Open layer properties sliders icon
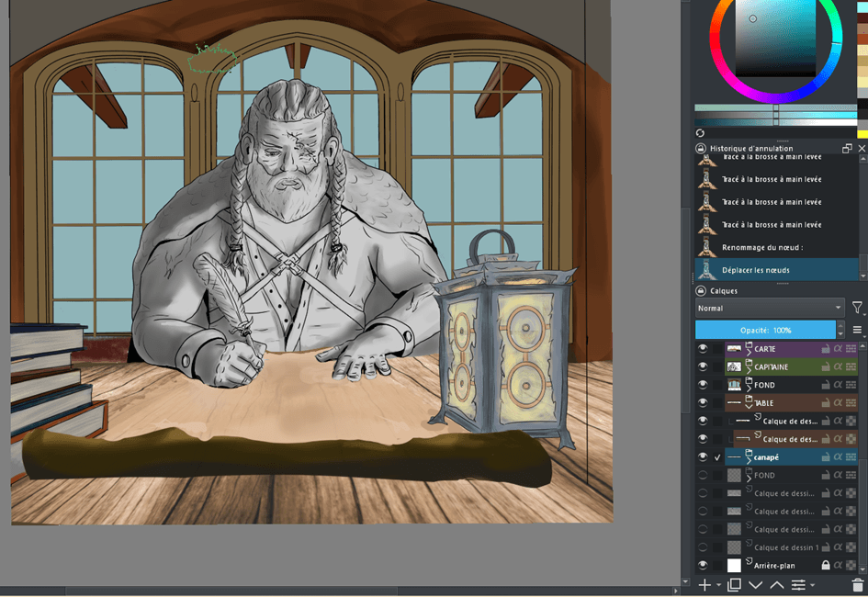The width and height of the screenshot is (868, 597). pos(799,585)
